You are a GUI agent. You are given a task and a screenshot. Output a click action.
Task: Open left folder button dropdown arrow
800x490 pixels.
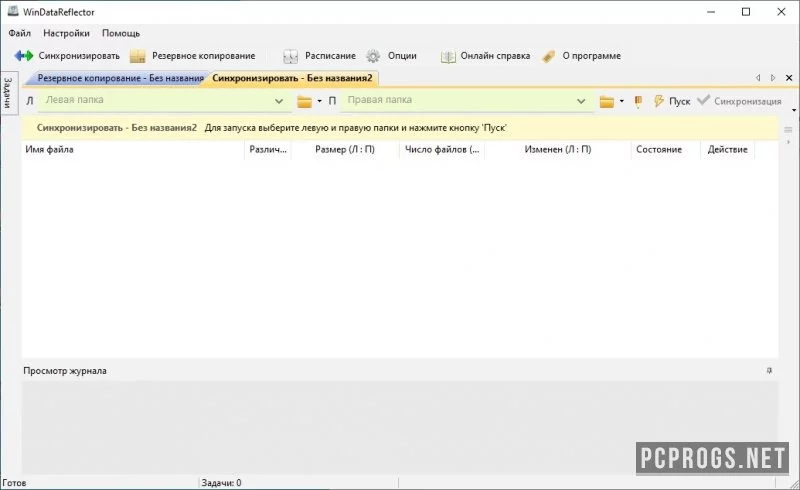(x=319, y=101)
